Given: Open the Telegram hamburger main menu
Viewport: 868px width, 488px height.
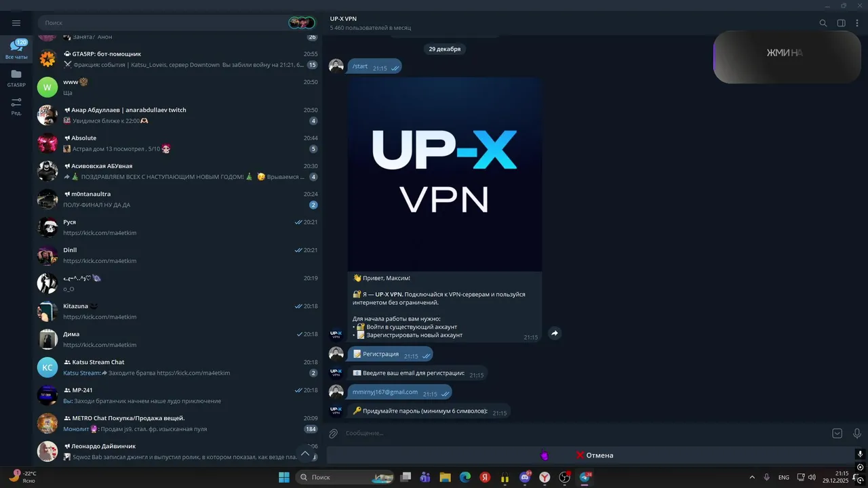Looking at the screenshot, I should [x=16, y=23].
